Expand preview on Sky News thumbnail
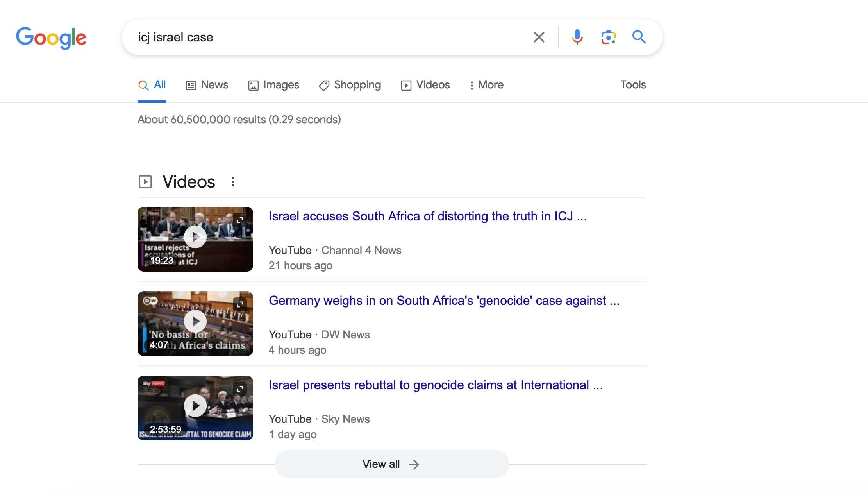 pyautogui.click(x=239, y=388)
